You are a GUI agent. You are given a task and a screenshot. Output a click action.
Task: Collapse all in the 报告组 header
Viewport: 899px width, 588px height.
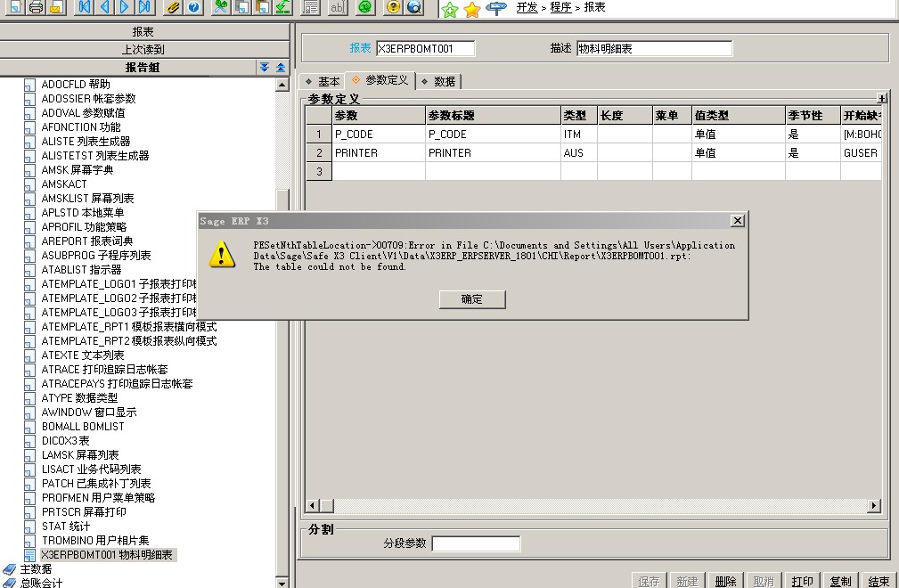280,68
